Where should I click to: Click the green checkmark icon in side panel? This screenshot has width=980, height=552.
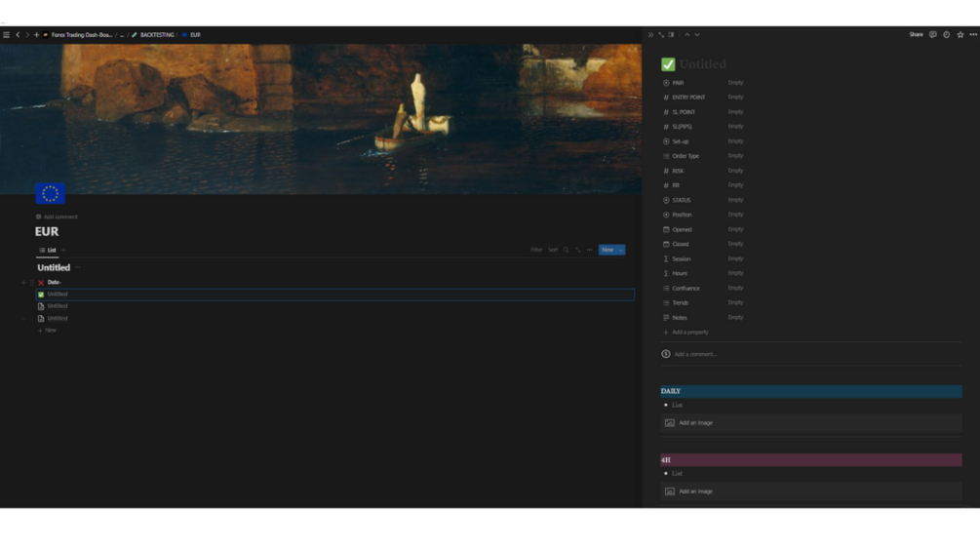click(x=668, y=64)
